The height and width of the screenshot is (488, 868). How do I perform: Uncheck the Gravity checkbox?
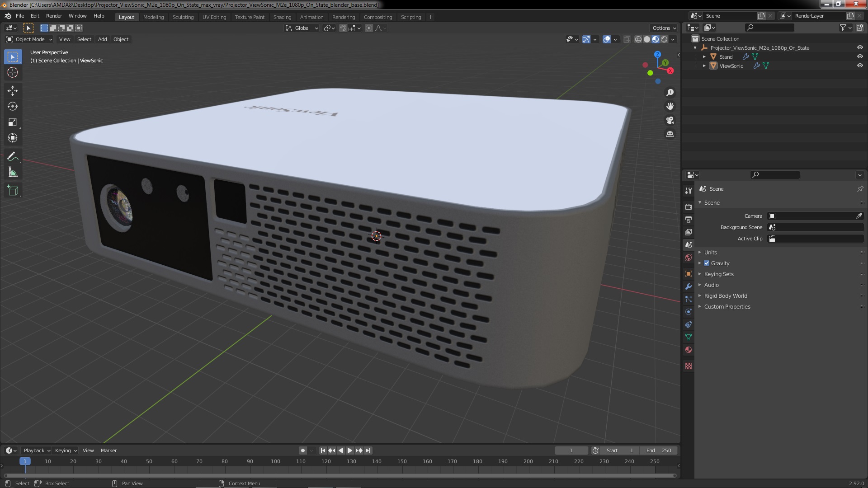tap(707, 263)
